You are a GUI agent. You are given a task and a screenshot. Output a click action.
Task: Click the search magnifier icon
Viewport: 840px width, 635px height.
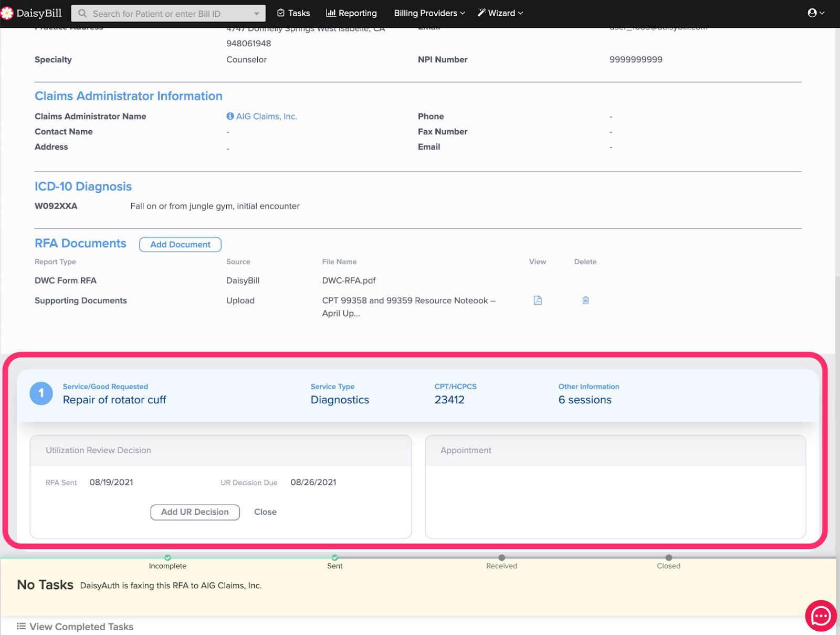pos(82,14)
